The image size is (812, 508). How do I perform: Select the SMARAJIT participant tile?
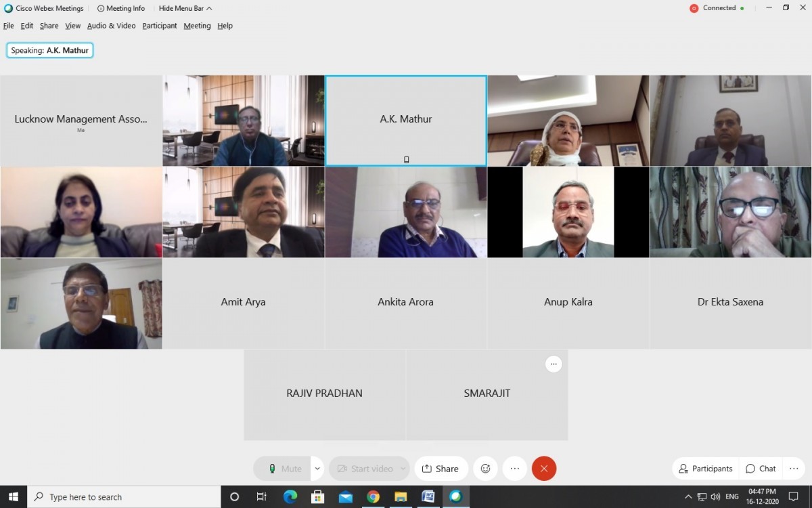487,395
